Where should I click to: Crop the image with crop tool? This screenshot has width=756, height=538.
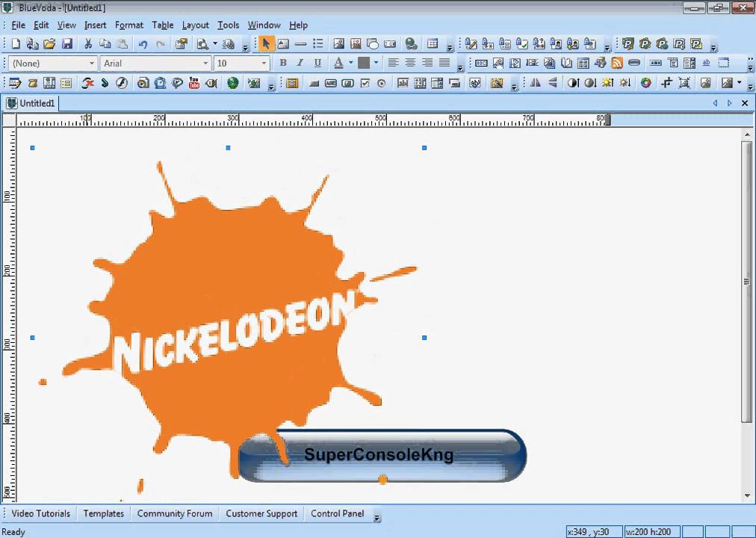tap(666, 83)
